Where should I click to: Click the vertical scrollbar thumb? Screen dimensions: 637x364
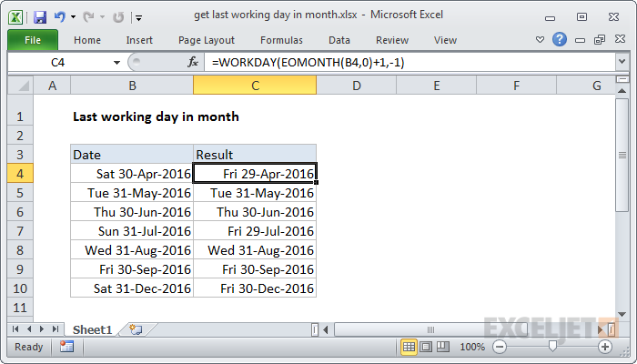pyautogui.click(x=622, y=155)
